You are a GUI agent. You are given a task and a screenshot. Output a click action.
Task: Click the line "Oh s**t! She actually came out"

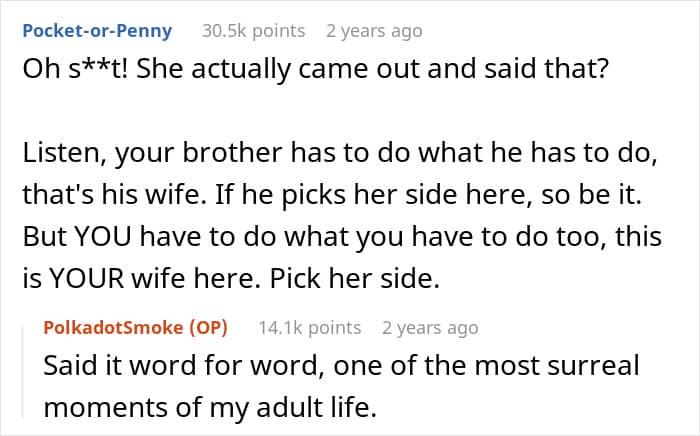click(x=315, y=70)
